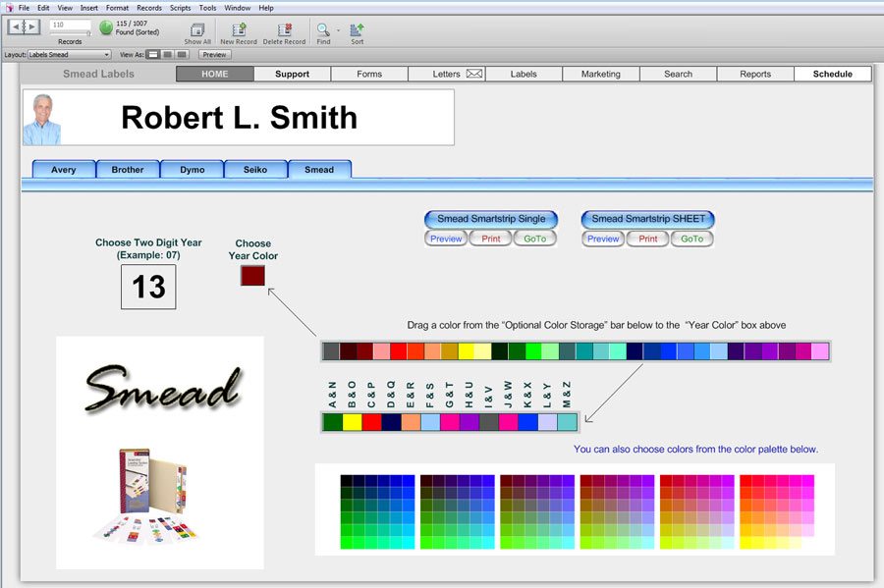Open the Window menu
Image resolution: width=884 pixels, height=588 pixels.
point(238,8)
